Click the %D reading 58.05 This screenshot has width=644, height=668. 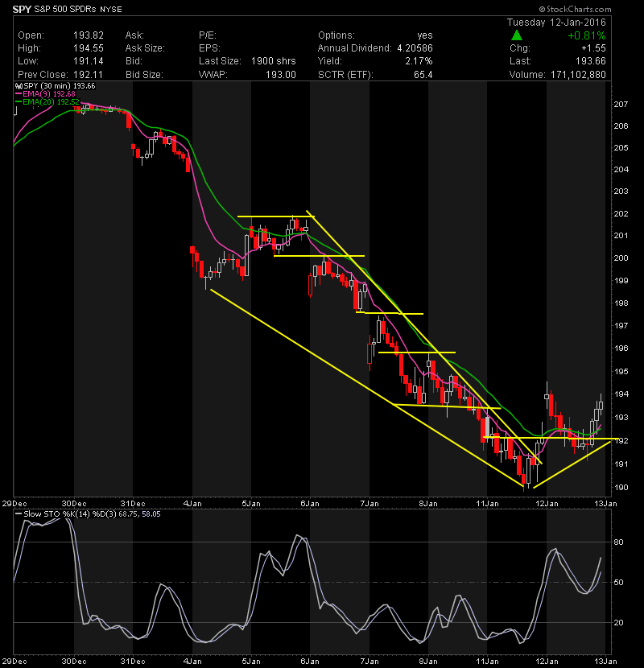151,514
